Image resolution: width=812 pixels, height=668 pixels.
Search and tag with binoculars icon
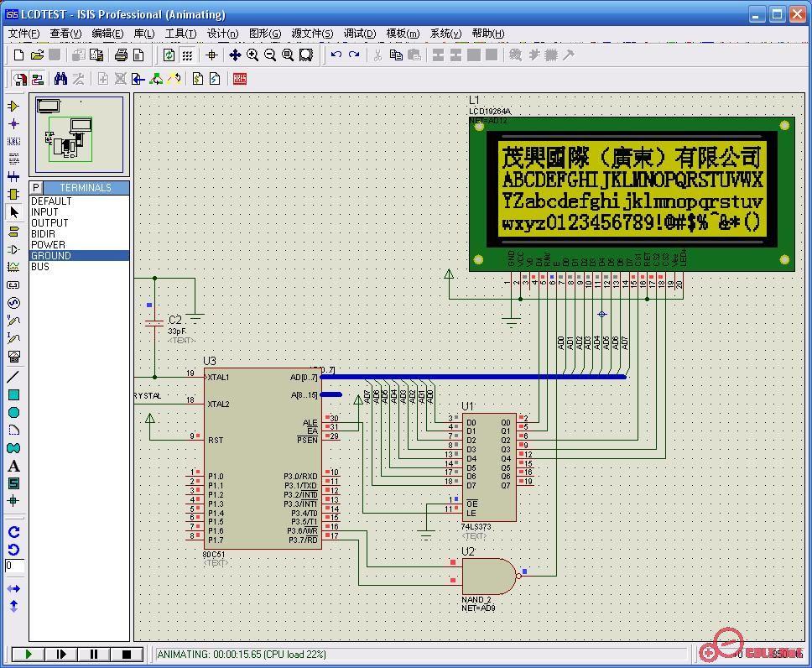tap(60, 79)
